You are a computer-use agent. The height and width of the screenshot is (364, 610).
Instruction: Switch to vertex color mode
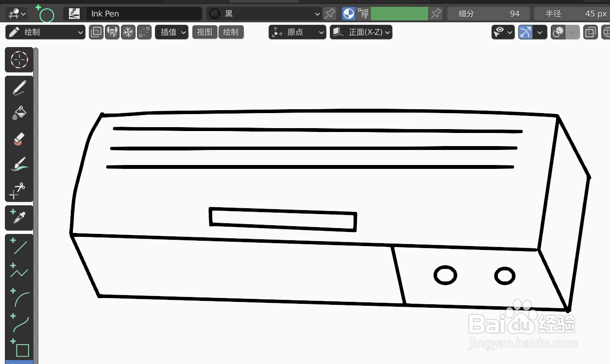click(x=363, y=14)
